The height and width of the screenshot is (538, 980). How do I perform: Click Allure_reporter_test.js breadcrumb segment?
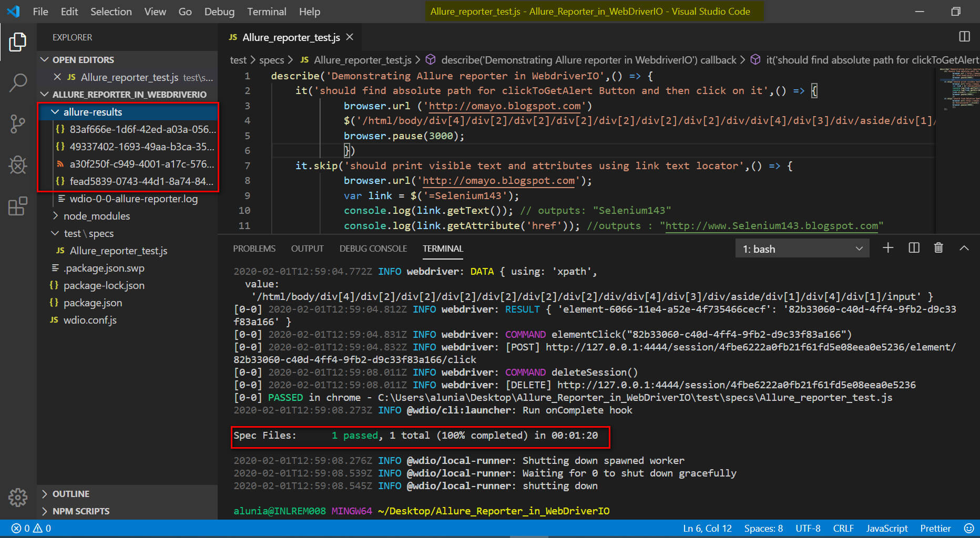356,60
